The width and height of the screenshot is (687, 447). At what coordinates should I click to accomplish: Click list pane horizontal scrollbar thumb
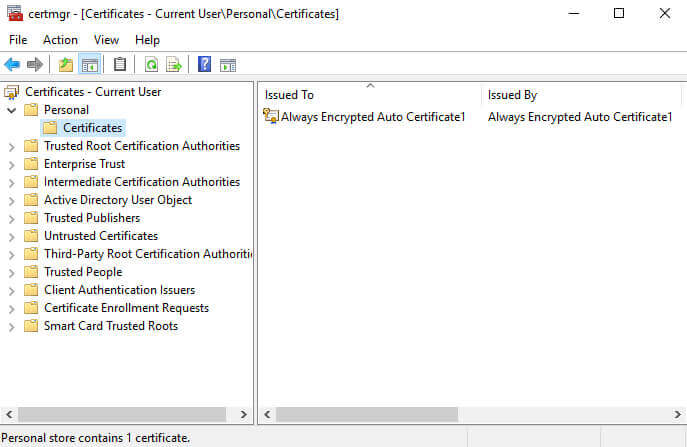367,414
